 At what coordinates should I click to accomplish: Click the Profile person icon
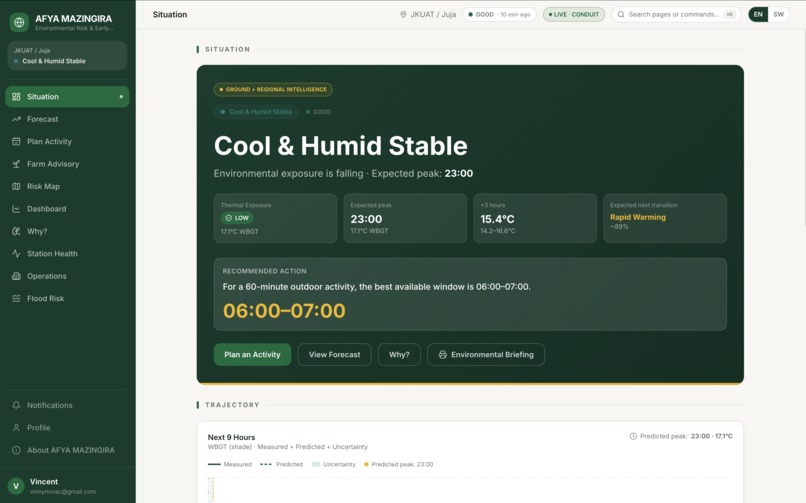point(16,427)
